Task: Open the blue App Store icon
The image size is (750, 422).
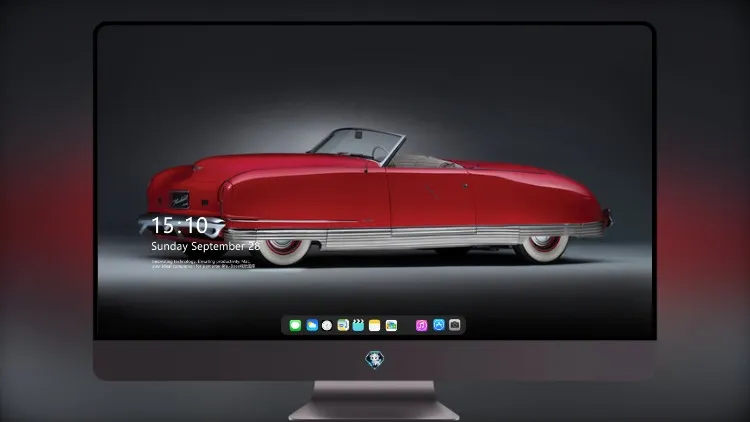Action: click(x=439, y=325)
